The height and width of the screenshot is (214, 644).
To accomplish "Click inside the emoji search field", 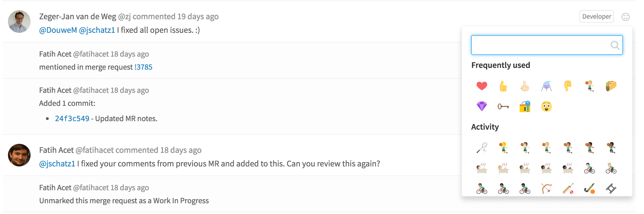I will pyautogui.click(x=546, y=45).
